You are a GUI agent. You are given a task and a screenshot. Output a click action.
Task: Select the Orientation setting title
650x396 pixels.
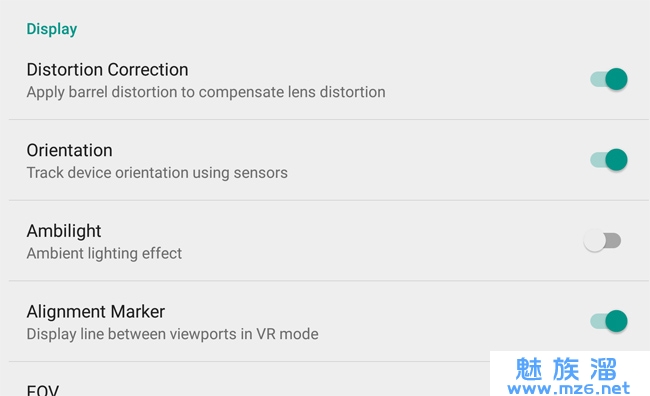[70, 150]
